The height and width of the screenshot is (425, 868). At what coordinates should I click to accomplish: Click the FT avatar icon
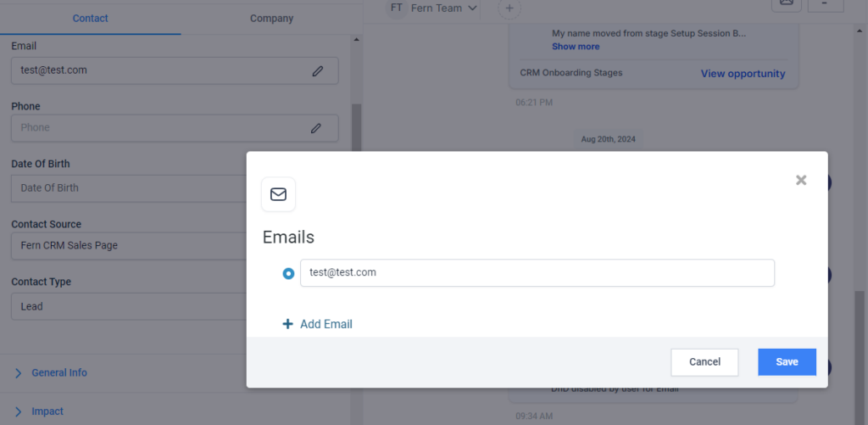tap(397, 8)
